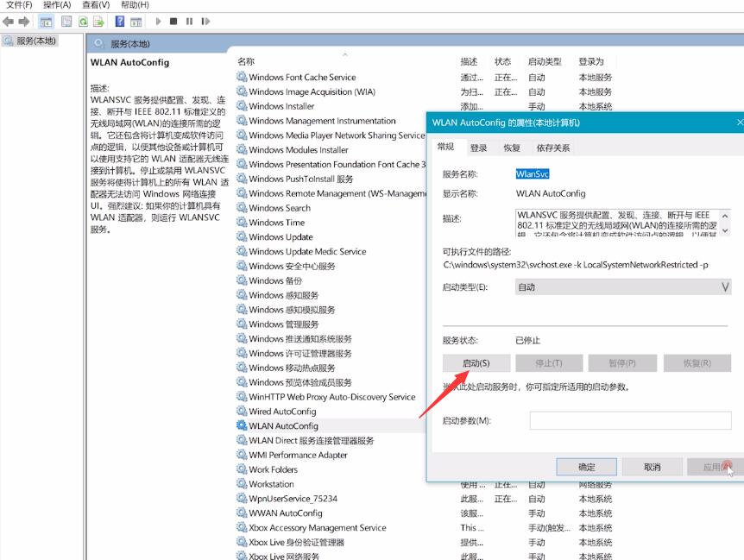
Task: Click the Properties sheet toolbar icon
Action: 66,22
